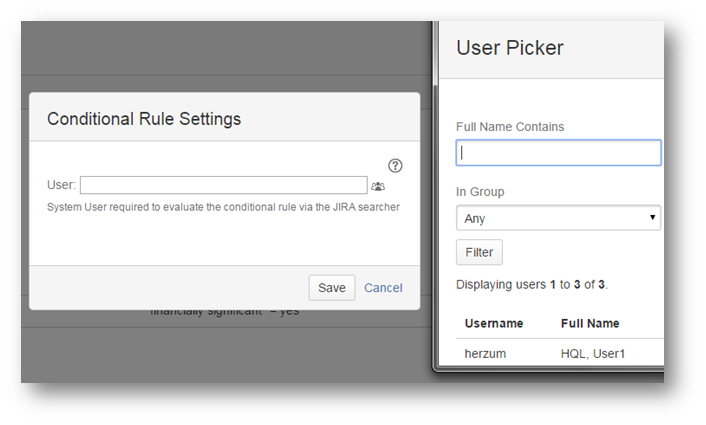Click the Filter button
The image size is (706, 425).
click(479, 252)
